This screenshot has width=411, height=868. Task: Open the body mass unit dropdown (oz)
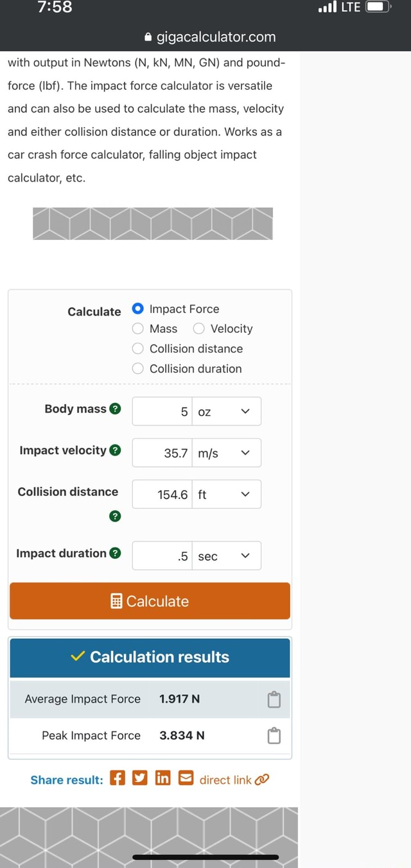(x=226, y=412)
